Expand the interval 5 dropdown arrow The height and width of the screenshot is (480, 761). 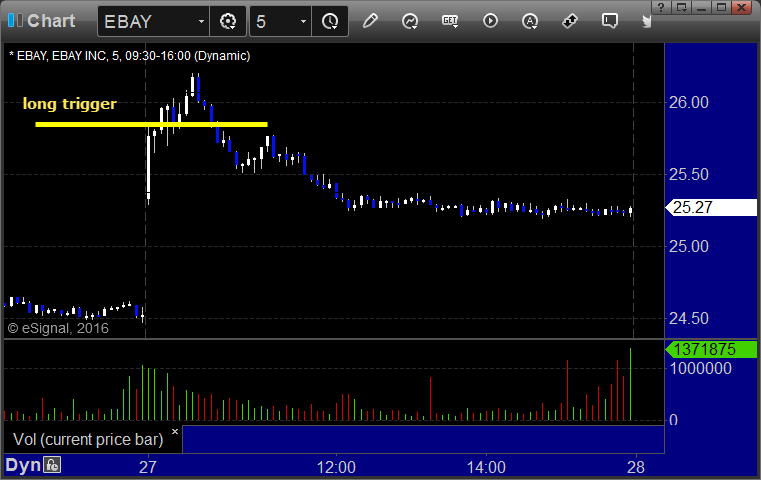point(303,21)
